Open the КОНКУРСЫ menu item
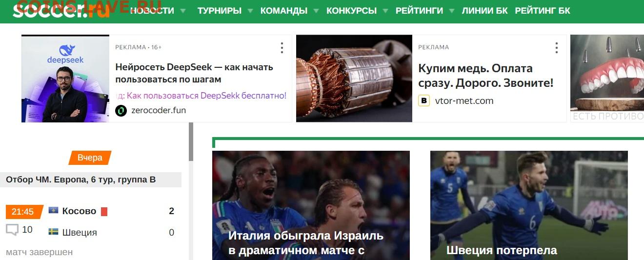Screen dimensions: 644x260 351,11
